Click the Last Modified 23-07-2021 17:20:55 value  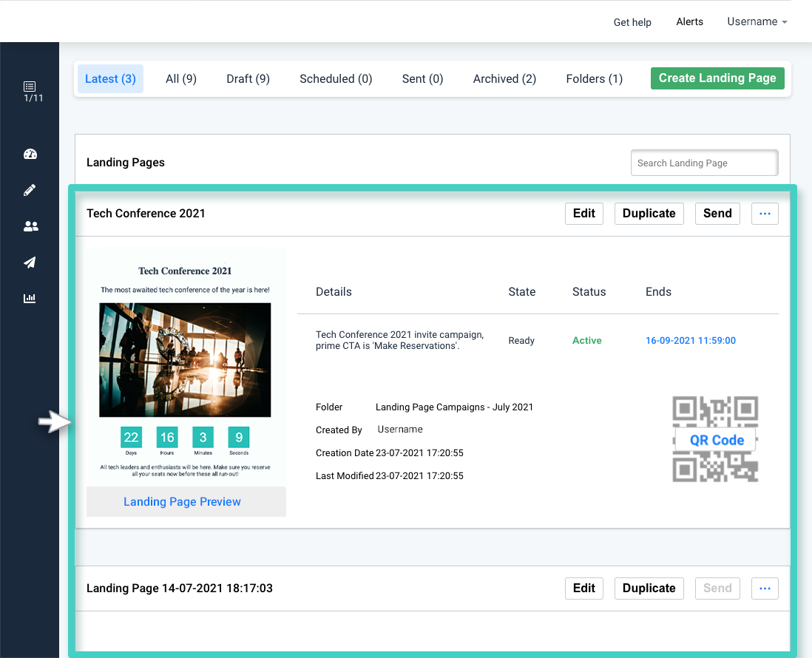[419, 476]
